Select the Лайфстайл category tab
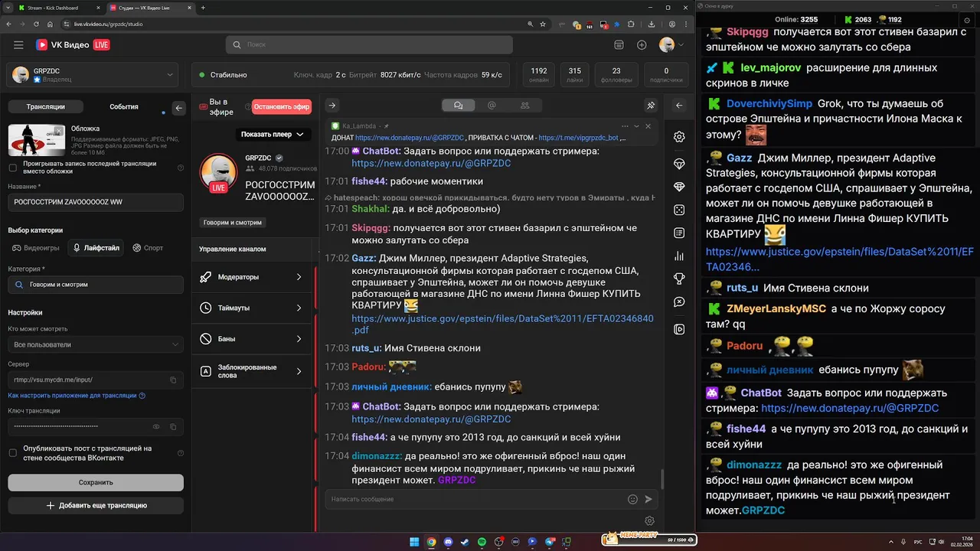Image resolution: width=980 pixels, height=551 pixels. click(x=96, y=248)
